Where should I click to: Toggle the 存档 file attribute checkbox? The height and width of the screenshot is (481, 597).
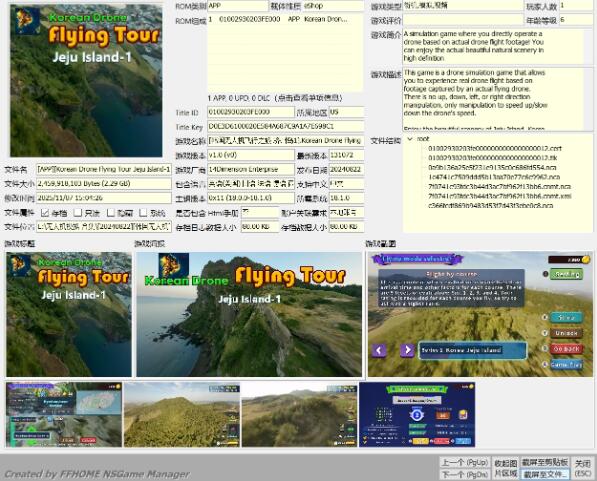[45, 213]
